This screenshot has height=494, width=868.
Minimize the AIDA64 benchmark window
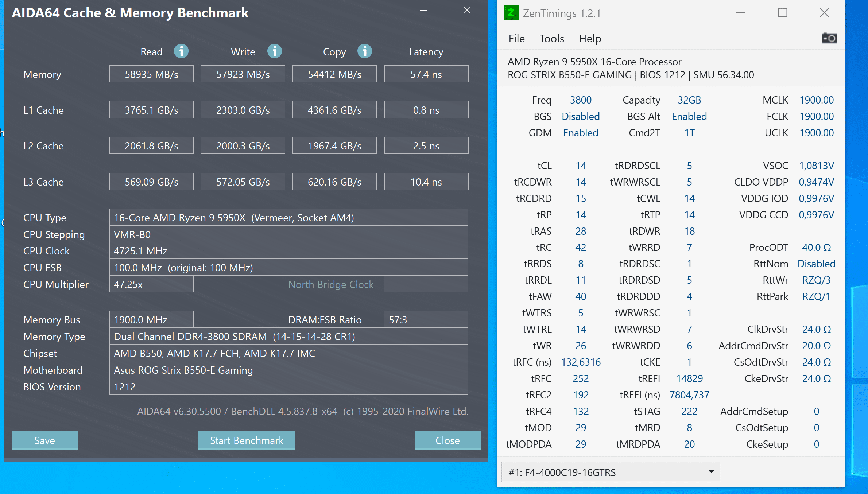423,11
